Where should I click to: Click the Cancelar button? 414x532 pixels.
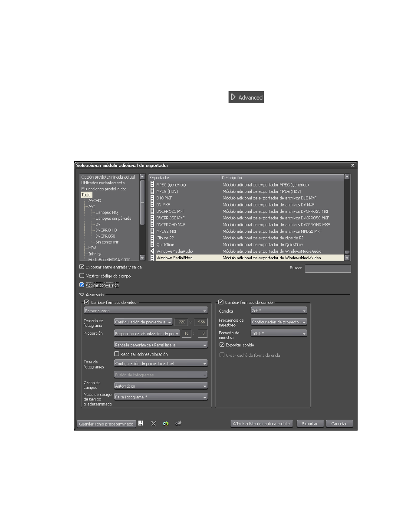tap(339, 424)
